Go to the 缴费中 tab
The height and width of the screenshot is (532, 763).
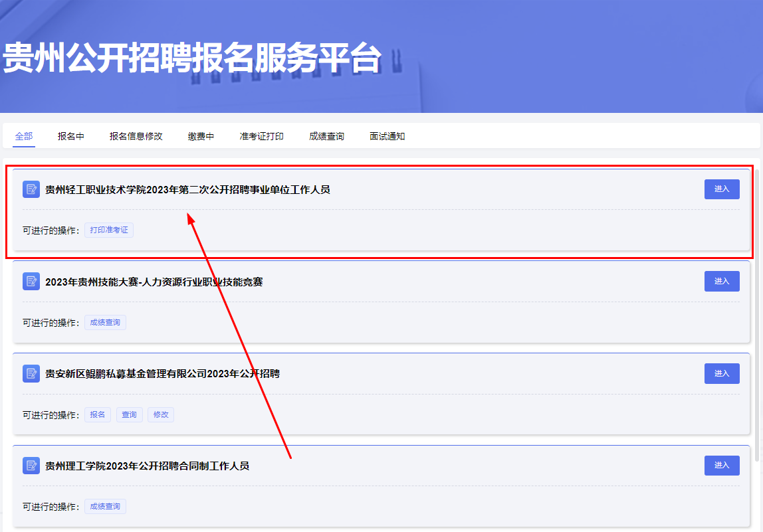point(201,136)
